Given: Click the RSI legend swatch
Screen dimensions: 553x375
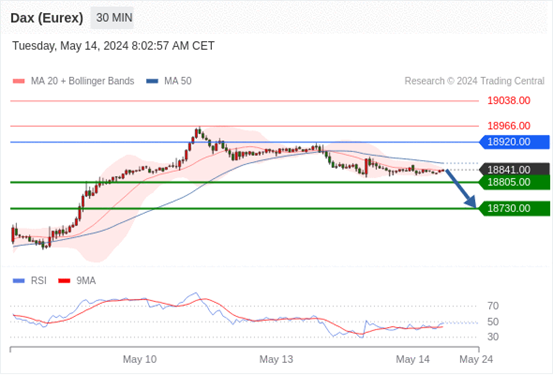Looking at the screenshot, I should pyautogui.click(x=19, y=281).
